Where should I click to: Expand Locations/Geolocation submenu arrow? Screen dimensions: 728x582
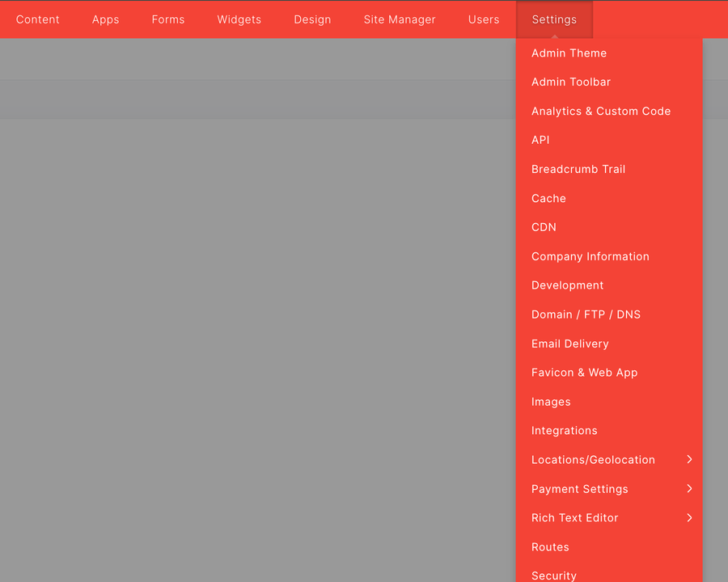click(x=689, y=459)
